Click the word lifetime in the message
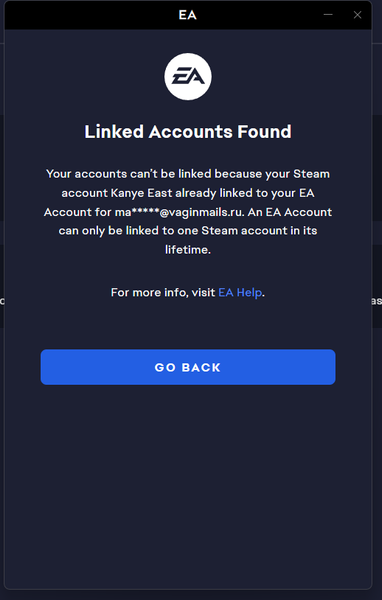The width and height of the screenshot is (382, 600). [x=187, y=250]
